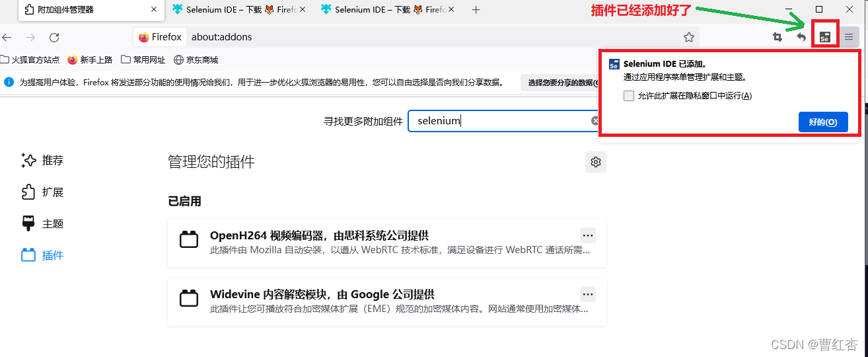
Task: Go forward with the forward arrow
Action: coord(30,37)
